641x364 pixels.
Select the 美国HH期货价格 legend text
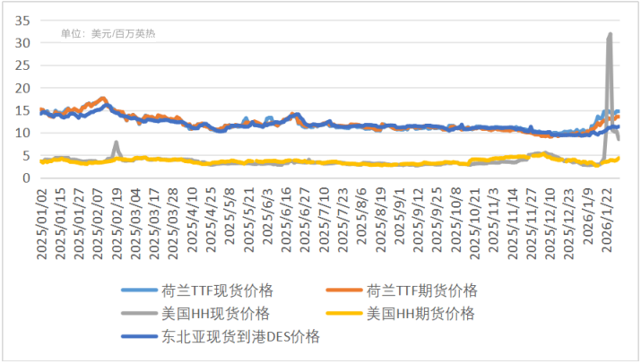420,314
